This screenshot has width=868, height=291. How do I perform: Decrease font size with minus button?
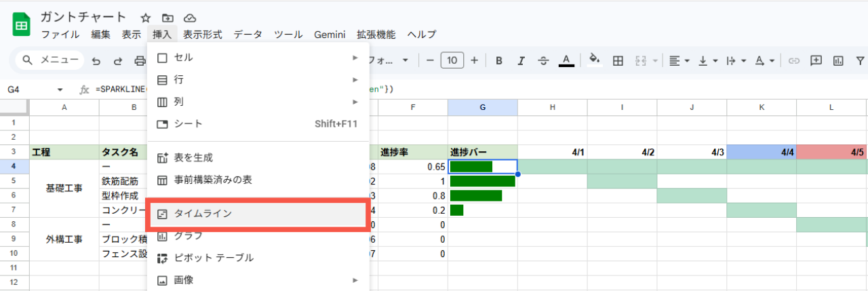tap(430, 60)
